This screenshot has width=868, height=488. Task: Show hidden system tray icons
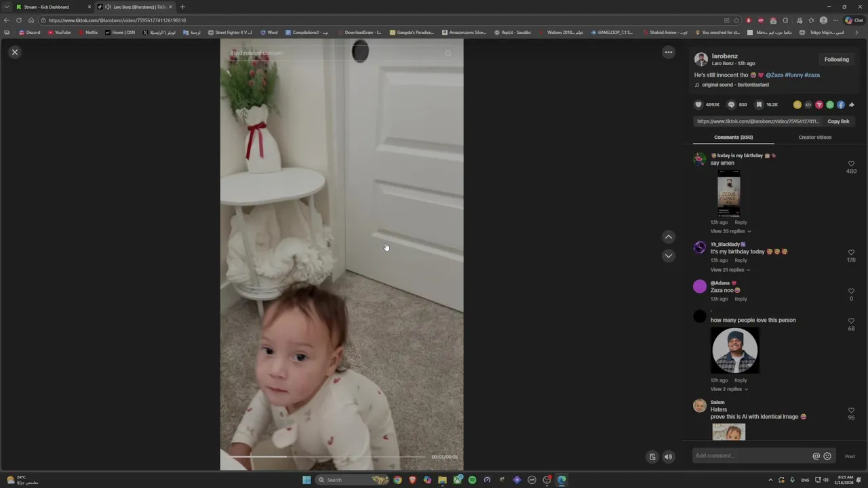pos(770,480)
